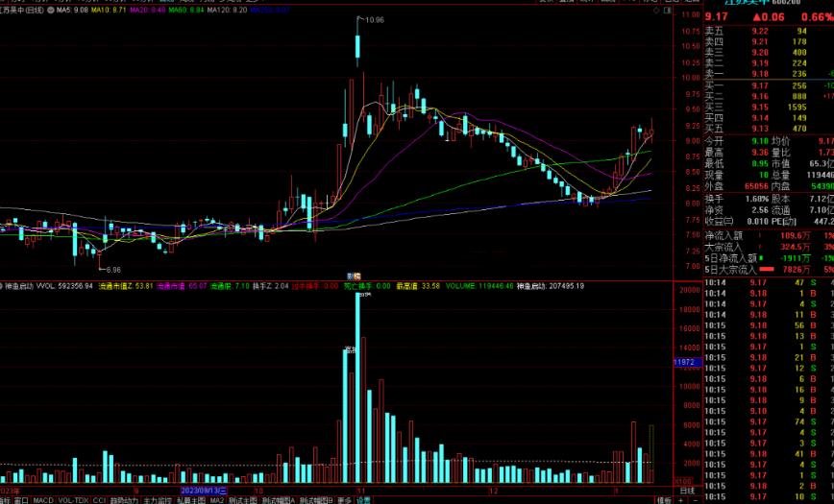
Task: Click the diamond icon at chart's top-right
Action: coord(657,11)
